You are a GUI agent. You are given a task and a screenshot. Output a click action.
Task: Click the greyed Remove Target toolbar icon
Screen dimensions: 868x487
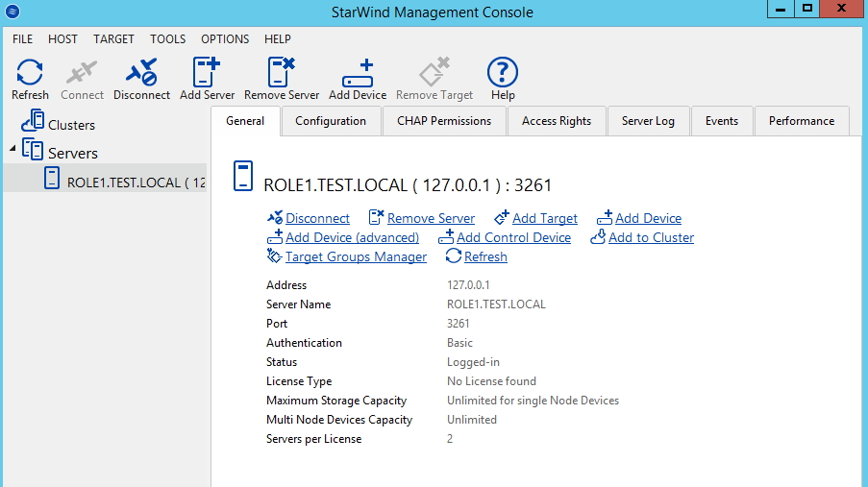pos(434,72)
